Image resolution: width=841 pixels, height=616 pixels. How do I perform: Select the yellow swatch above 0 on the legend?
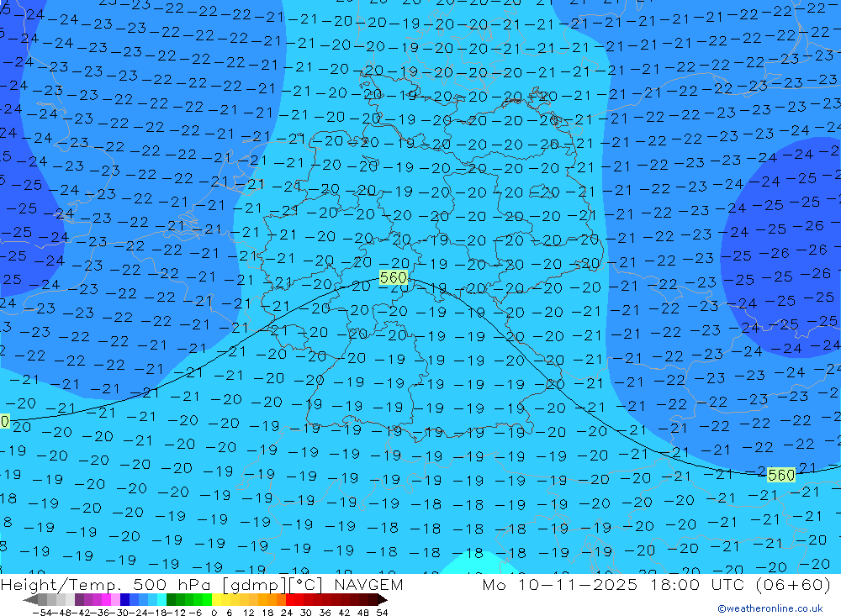click(x=217, y=600)
